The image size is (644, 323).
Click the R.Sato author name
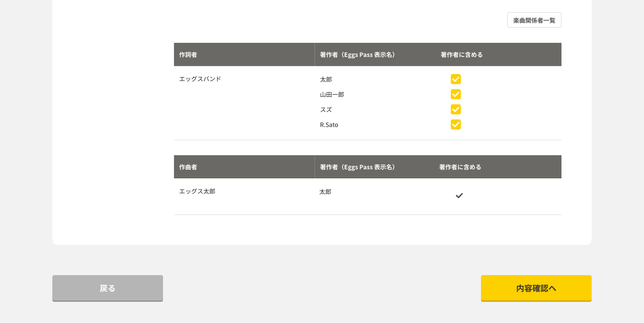point(329,125)
